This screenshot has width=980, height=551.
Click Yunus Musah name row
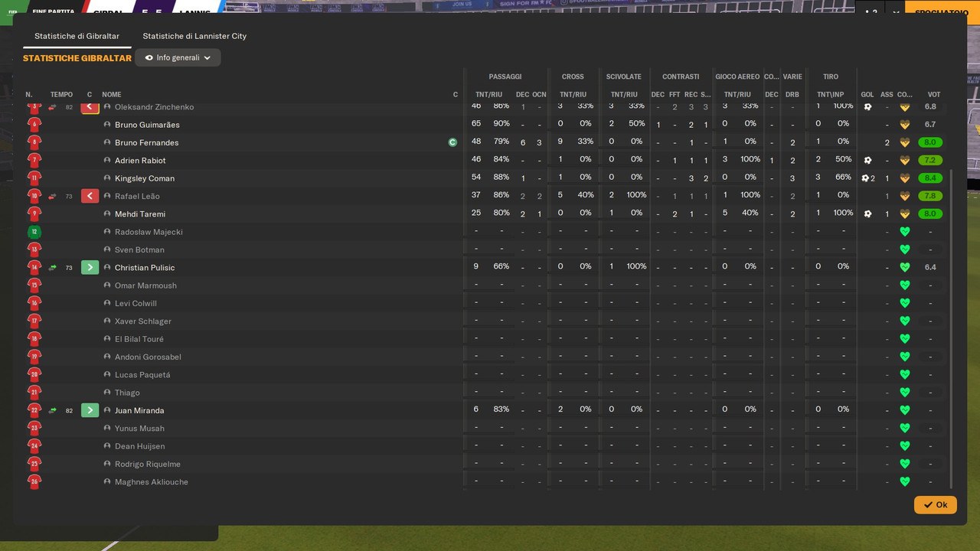click(139, 429)
